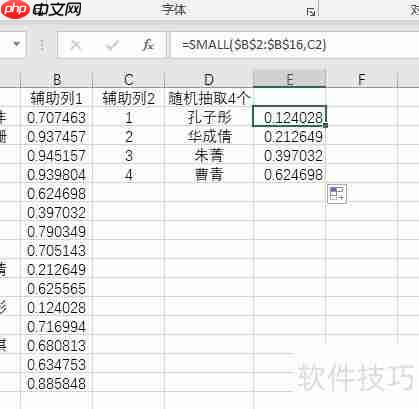Select cell with value 0.937457
The image size is (419, 409).
click(57, 136)
